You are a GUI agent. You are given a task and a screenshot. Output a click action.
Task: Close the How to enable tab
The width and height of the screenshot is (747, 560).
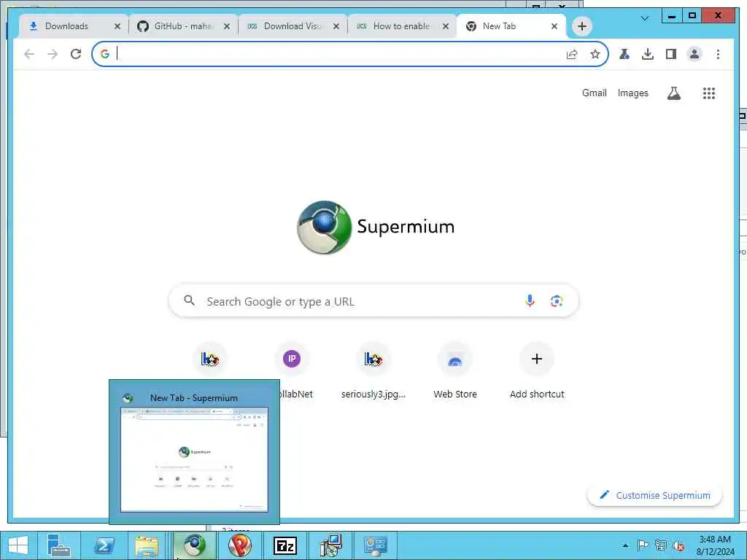[446, 26]
